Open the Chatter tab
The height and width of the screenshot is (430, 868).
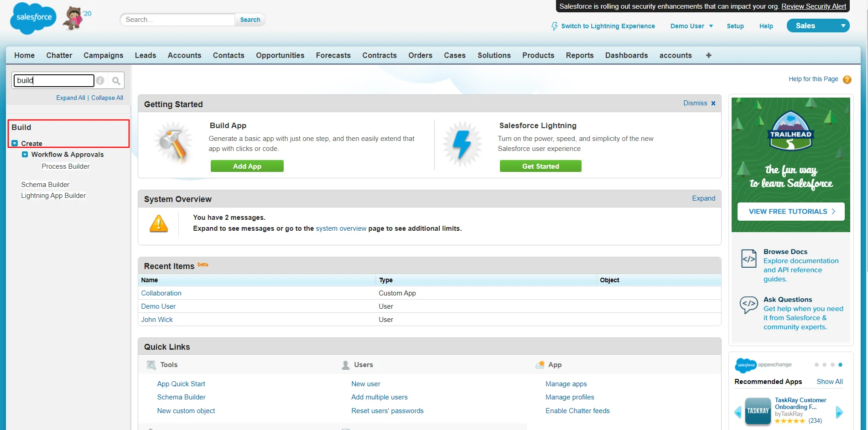point(59,55)
